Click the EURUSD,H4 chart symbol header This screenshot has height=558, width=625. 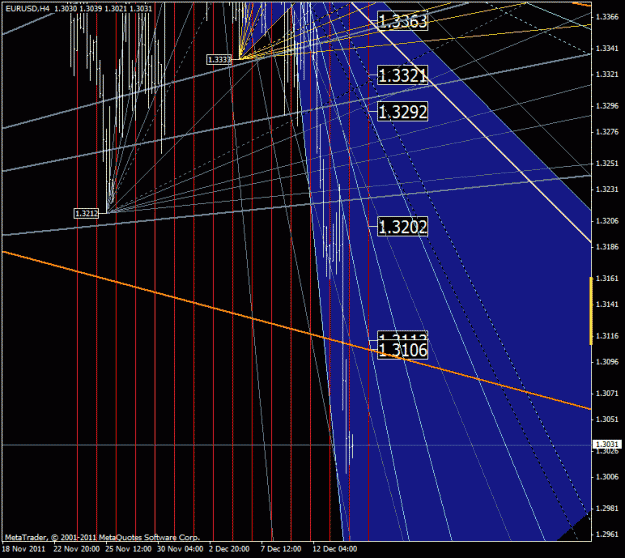[x=28, y=8]
